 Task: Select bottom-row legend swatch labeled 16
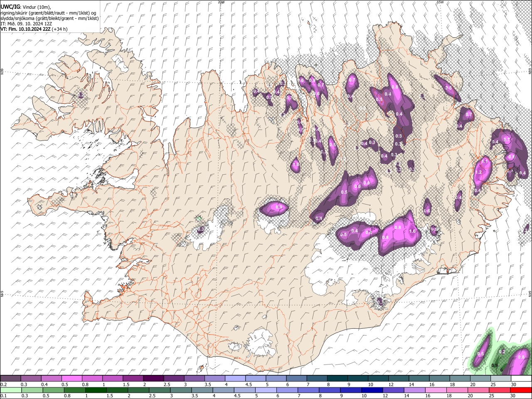pos(436,390)
